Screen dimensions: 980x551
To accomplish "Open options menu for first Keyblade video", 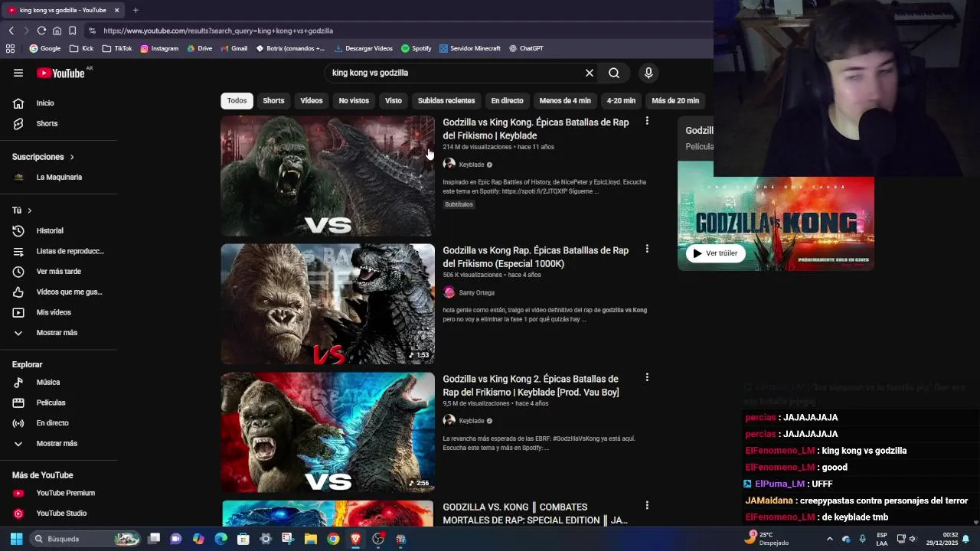I will 647,121.
